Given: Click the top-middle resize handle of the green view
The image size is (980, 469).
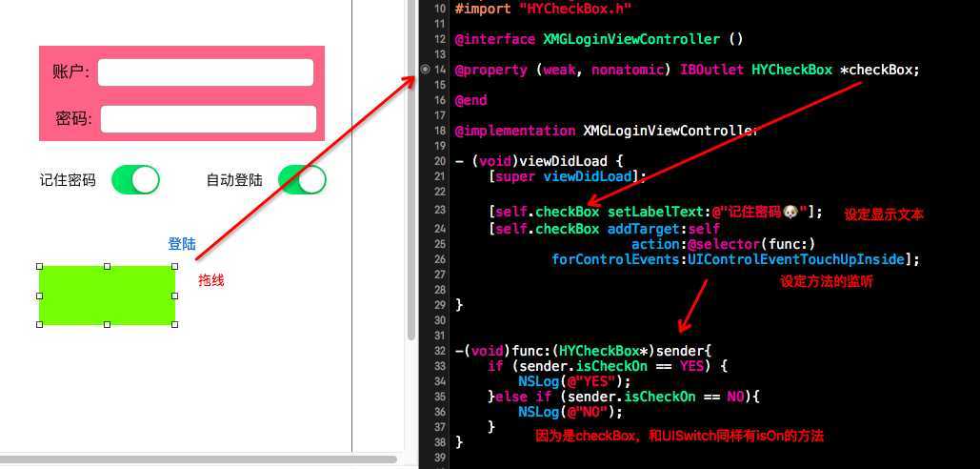Looking at the screenshot, I should 107,266.
